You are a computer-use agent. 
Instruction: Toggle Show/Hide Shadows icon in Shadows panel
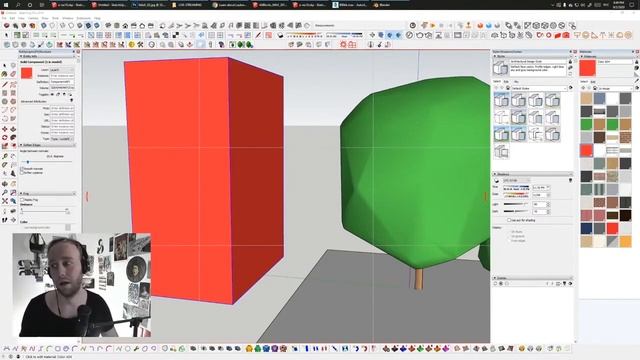[496, 180]
